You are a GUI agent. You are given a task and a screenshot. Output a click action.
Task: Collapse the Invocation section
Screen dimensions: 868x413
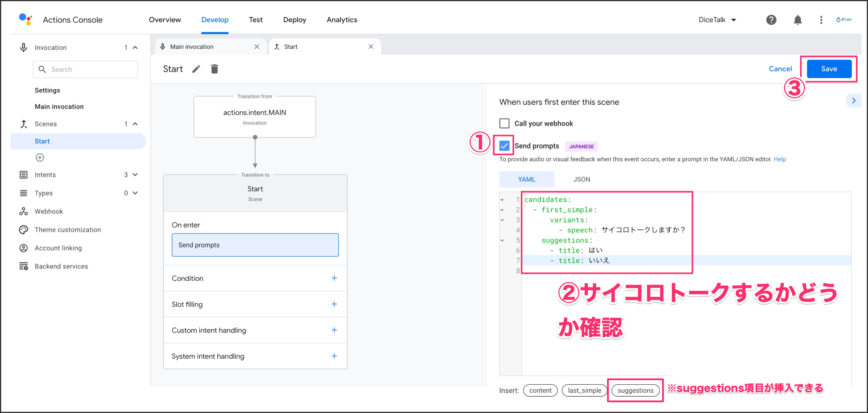(x=135, y=48)
